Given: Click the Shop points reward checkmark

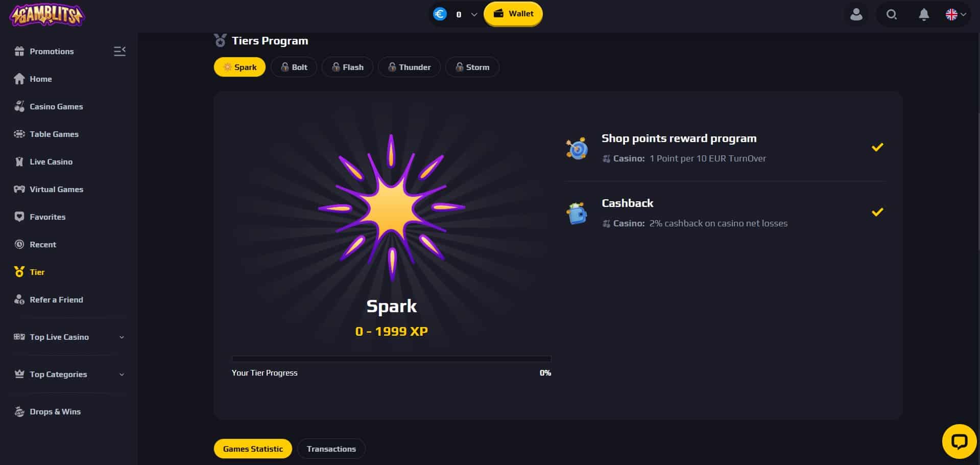Looking at the screenshot, I should coord(877,147).
